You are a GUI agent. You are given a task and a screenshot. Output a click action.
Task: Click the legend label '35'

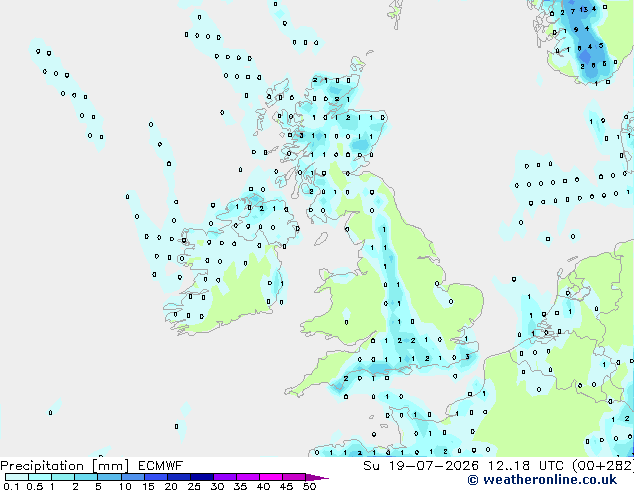(x=240, y=486)
